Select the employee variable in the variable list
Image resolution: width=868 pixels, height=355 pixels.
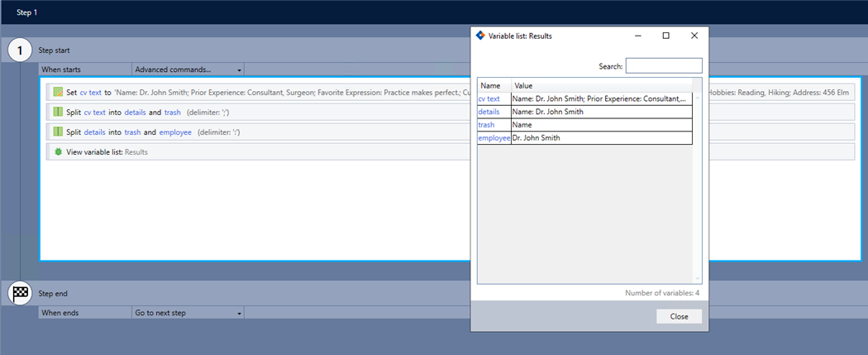point(494,138)
